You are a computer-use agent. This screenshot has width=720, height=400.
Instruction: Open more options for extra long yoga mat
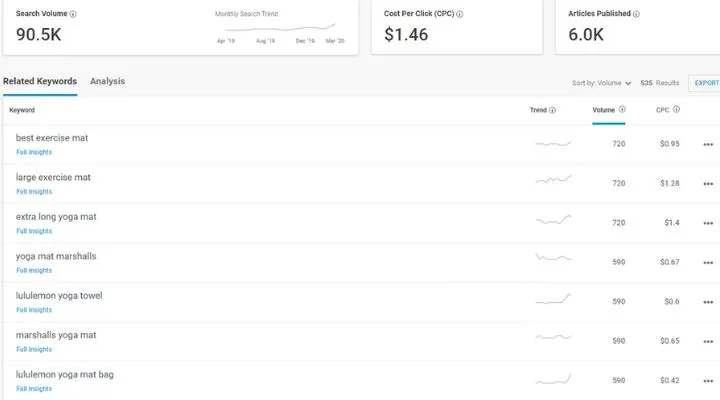(708, 224)
